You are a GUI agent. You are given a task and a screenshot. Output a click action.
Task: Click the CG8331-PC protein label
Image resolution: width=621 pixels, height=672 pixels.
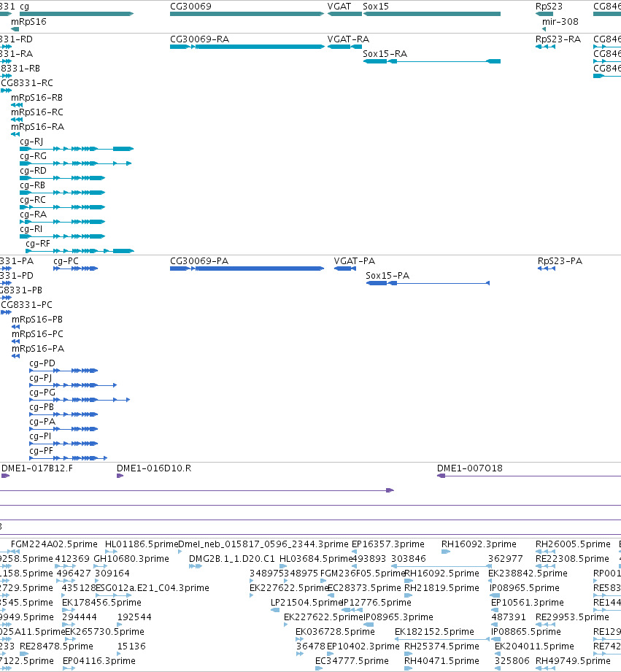coord(26,304)
